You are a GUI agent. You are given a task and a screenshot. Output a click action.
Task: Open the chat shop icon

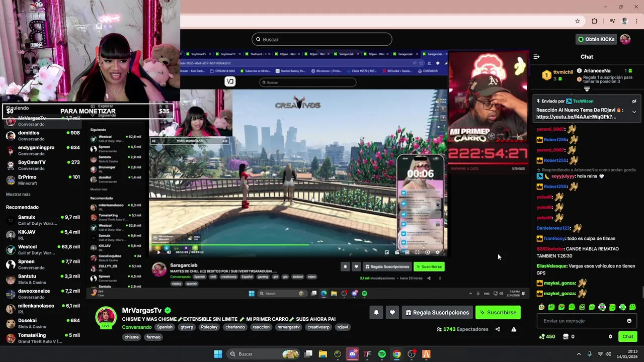click(566, 337)
